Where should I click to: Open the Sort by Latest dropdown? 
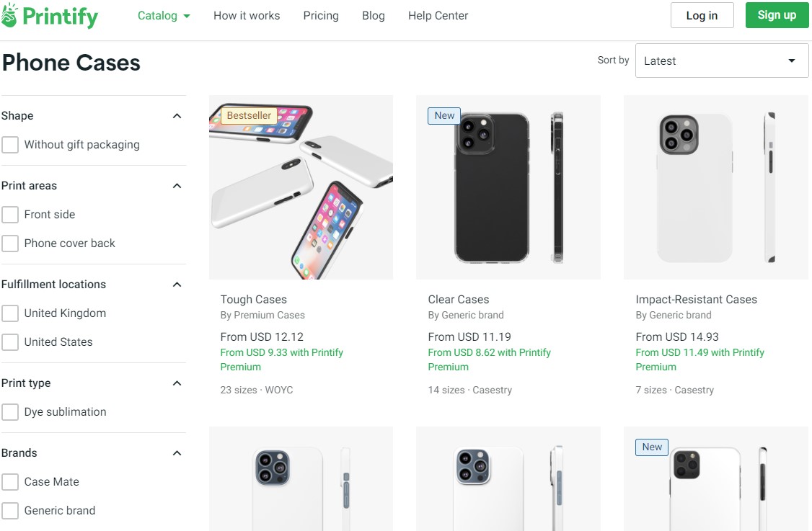(x=720, y=60)
